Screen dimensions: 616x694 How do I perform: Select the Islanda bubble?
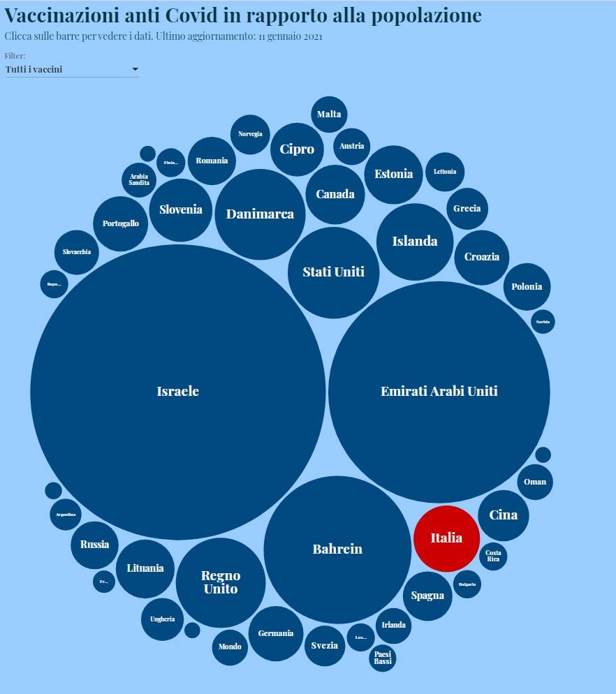coord(415,242)
